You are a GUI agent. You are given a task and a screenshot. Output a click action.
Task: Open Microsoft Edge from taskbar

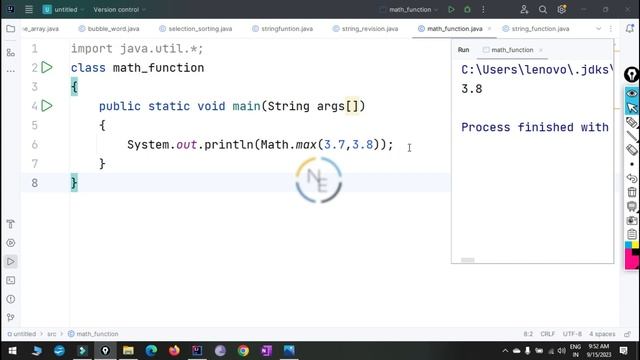click(151, 351)
